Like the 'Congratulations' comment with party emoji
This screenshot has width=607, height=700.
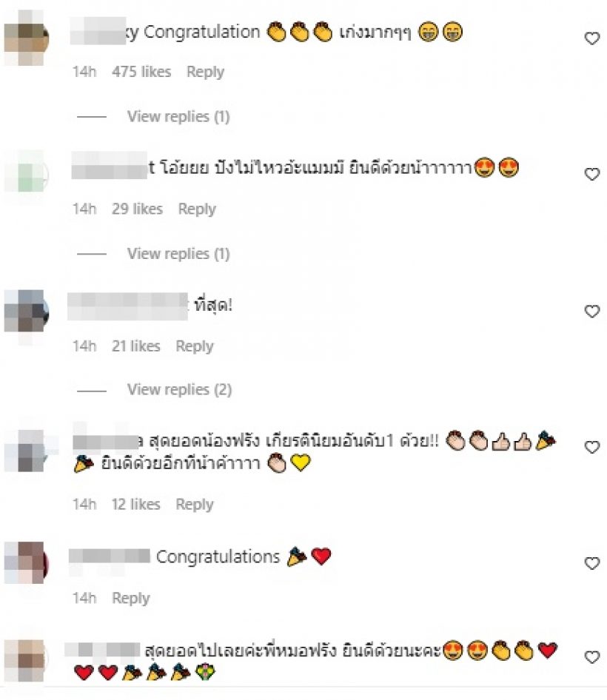point(591,563)
